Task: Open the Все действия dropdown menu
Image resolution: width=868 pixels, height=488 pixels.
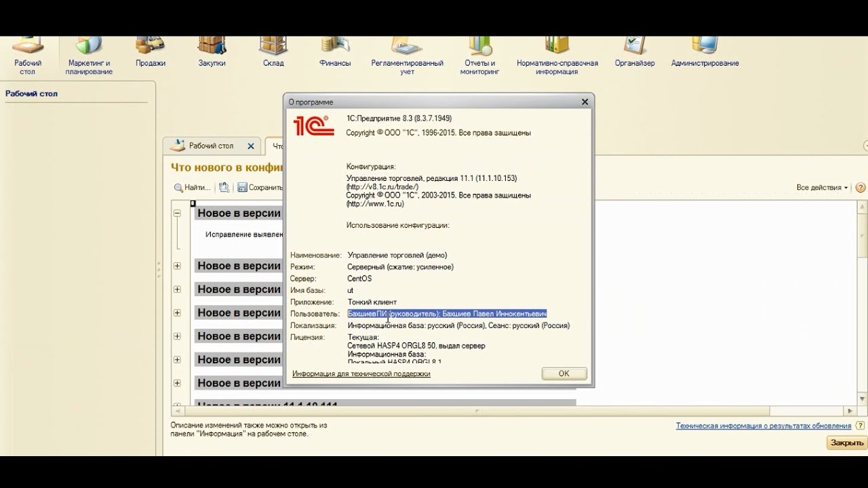Action: click(x=822, y=188)
